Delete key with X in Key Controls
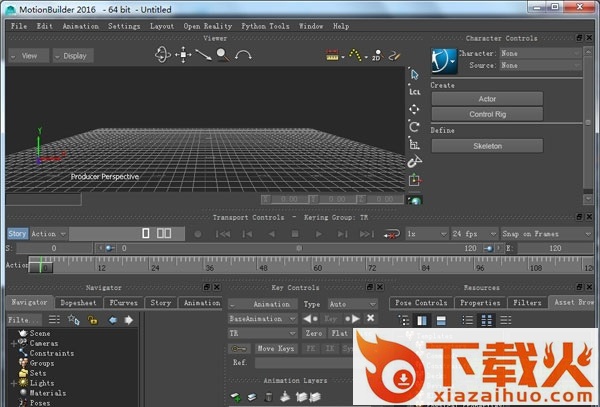This screenshot has width=600, height=407. [370, 318]
